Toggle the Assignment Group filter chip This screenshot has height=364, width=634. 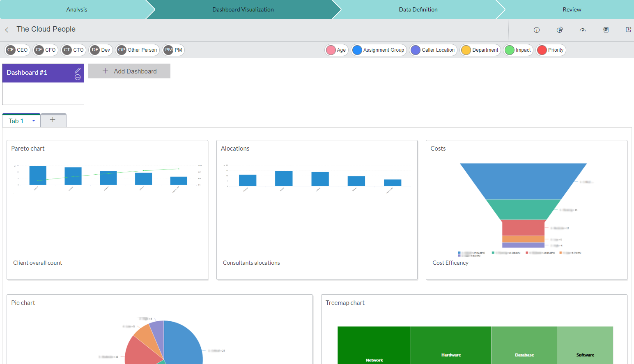click(379, 50)
